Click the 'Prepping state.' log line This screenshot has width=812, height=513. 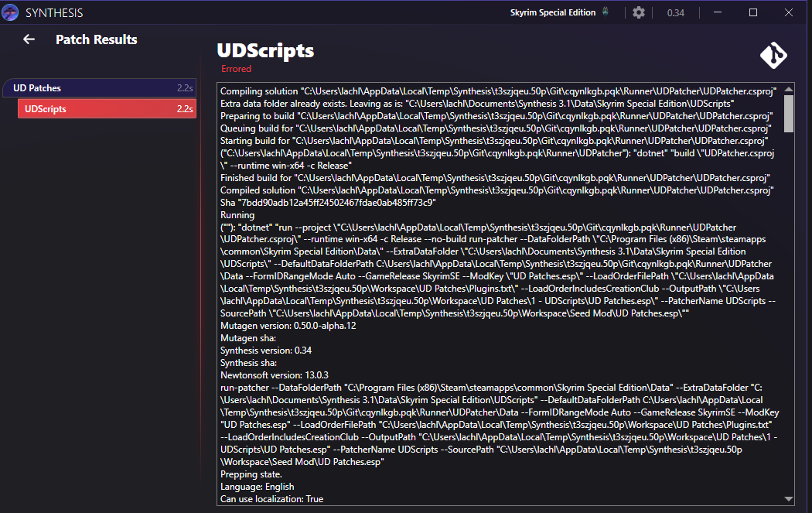(251, 474)
